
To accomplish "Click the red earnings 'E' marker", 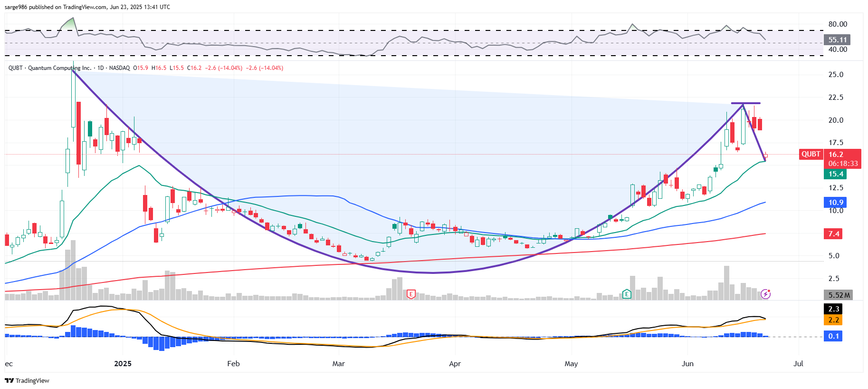I will 411,294.
